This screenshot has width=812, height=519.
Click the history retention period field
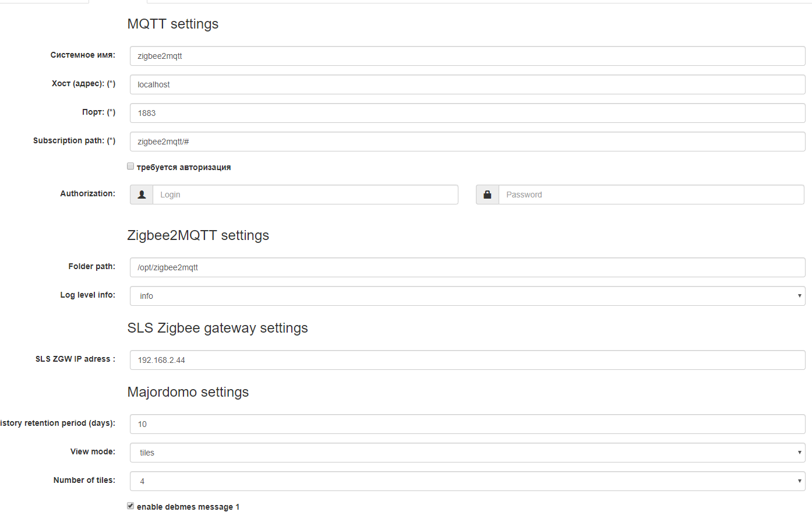pos(467,424)
